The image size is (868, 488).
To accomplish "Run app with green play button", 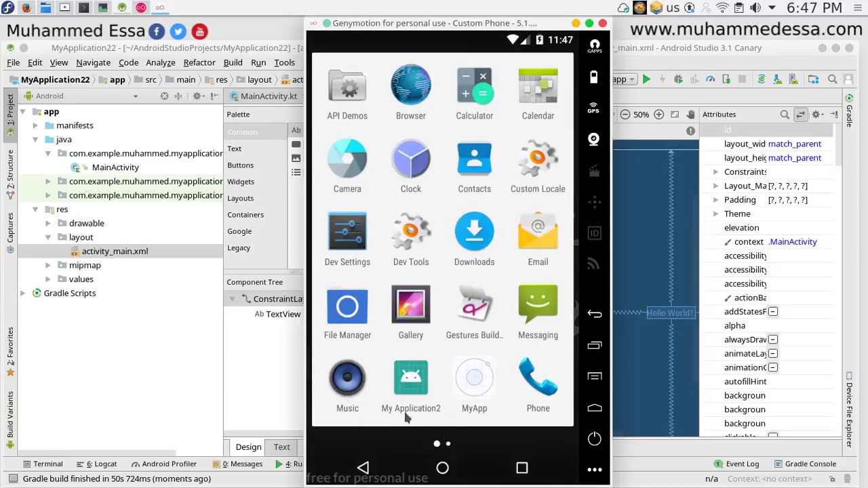I will coord(646,79).
